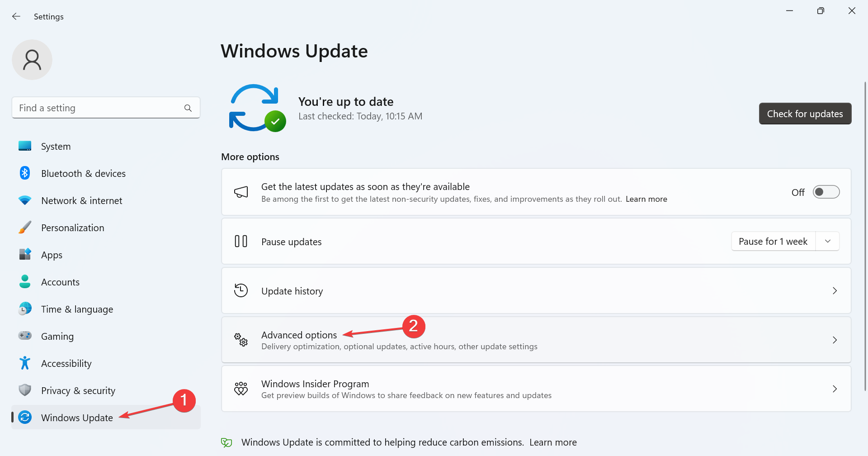Minimize the Settings window

[789, 11]
